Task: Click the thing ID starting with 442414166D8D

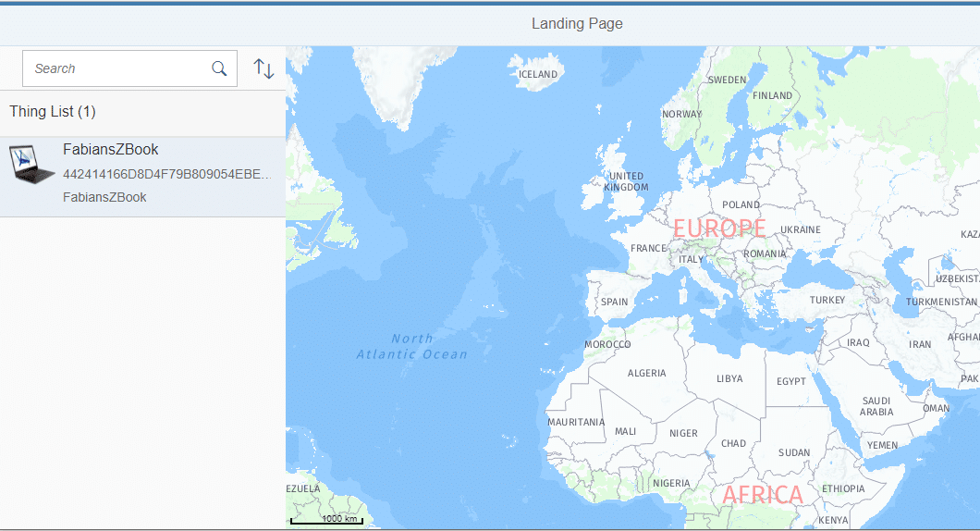Action: [166, 174]
